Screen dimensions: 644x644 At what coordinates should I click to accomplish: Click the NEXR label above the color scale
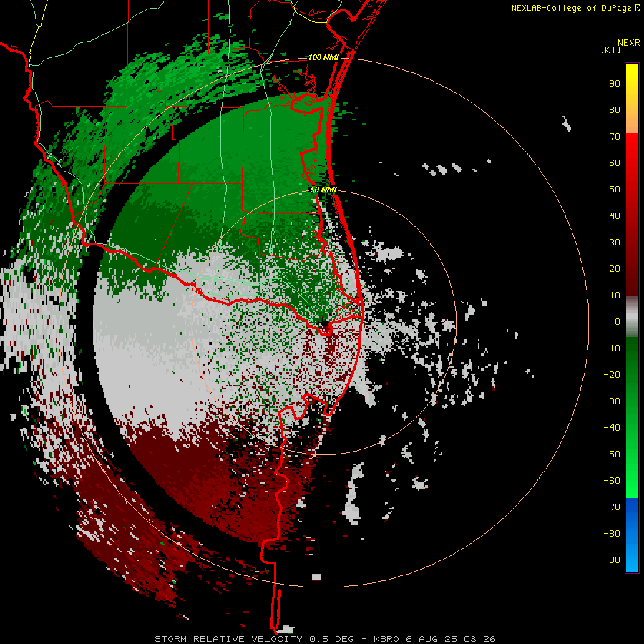coord(629,43)
